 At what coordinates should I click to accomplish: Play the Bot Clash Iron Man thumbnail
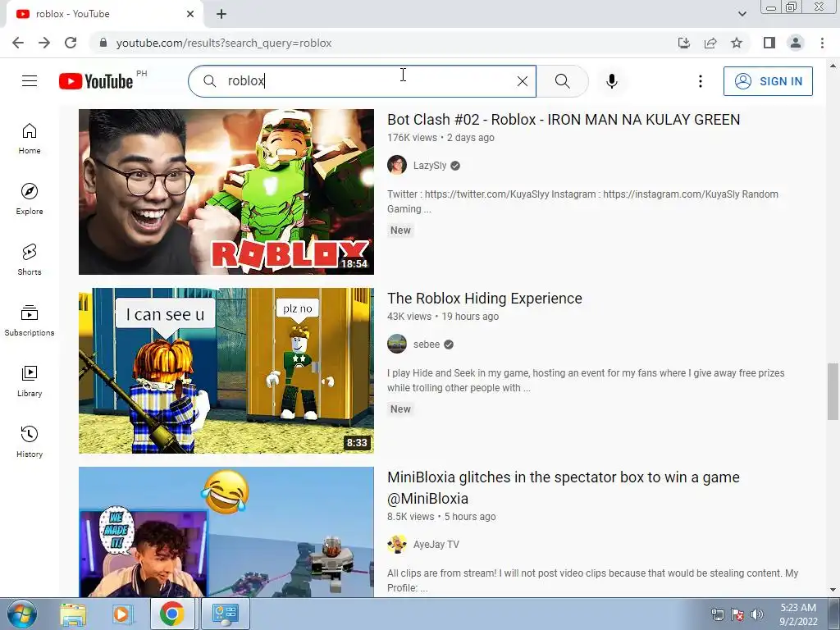[226, 192]
